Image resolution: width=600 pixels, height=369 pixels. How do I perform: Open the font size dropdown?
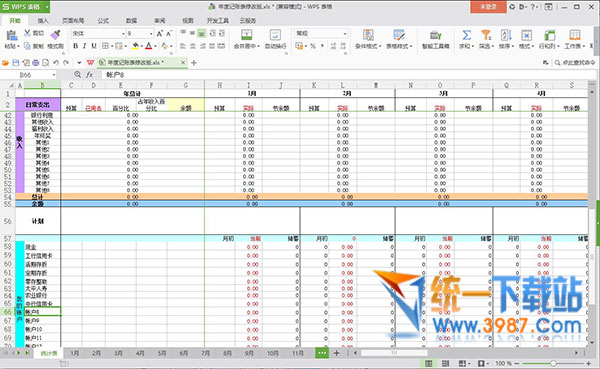point(151,34)
